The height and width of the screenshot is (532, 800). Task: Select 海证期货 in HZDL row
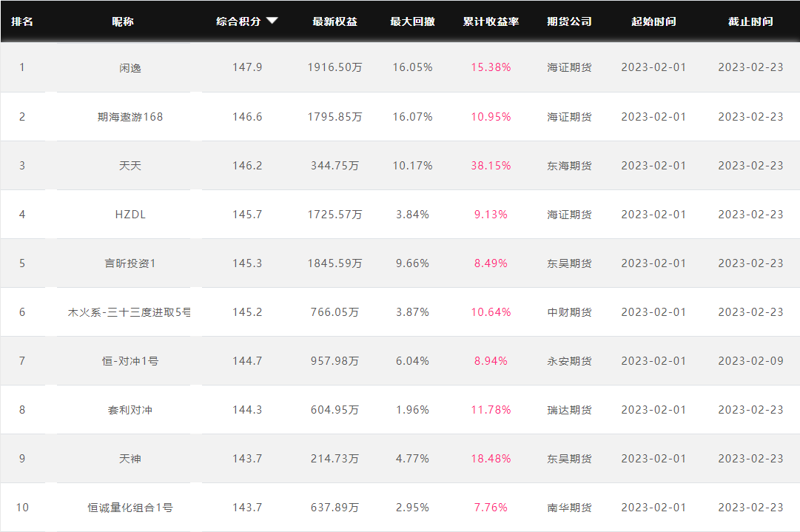(x=569, y=215)
